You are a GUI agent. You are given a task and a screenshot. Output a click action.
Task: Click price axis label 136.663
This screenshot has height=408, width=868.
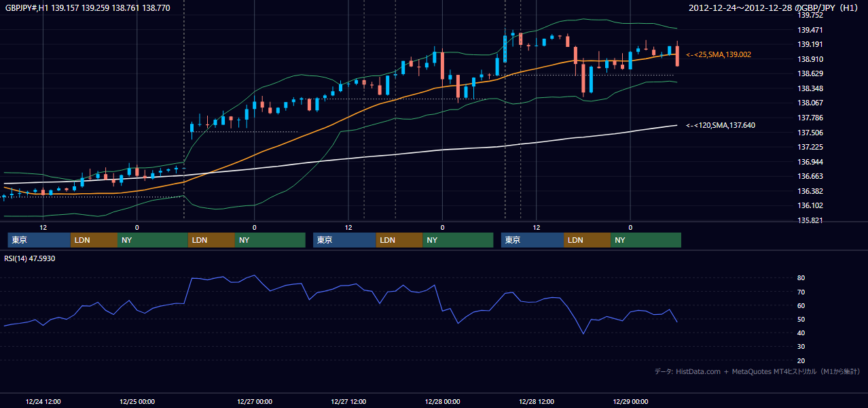810,176
